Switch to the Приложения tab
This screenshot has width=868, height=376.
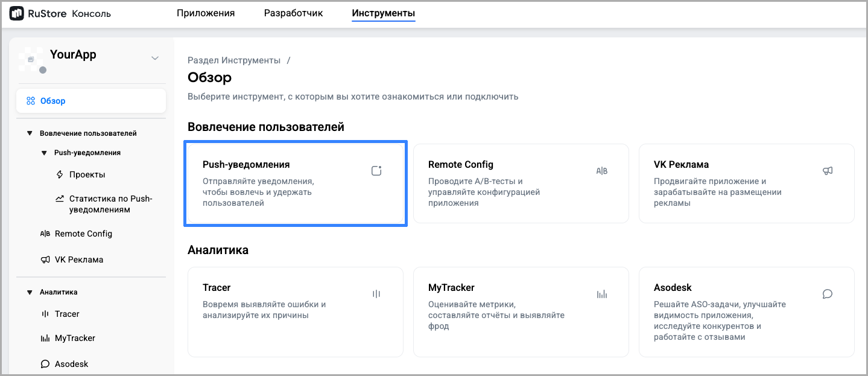pos(206,13)
